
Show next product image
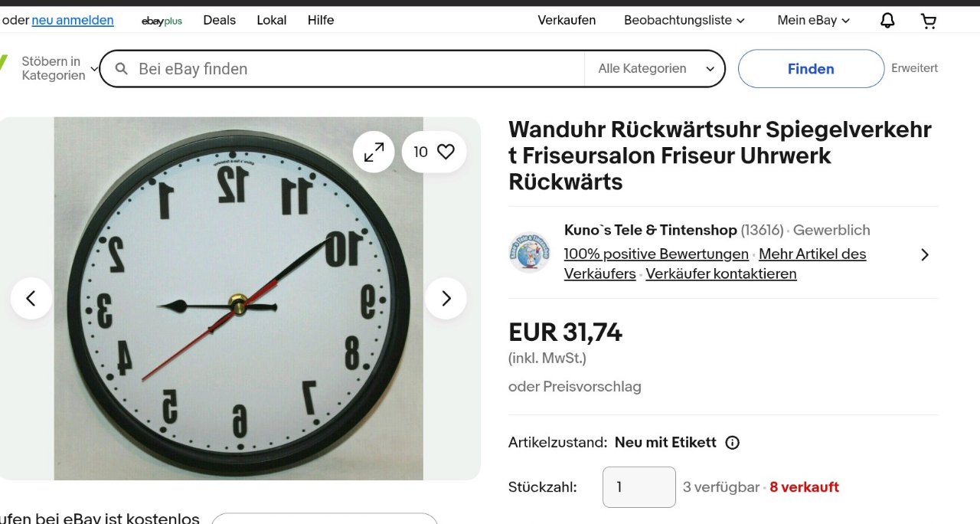tap(446, 298)
